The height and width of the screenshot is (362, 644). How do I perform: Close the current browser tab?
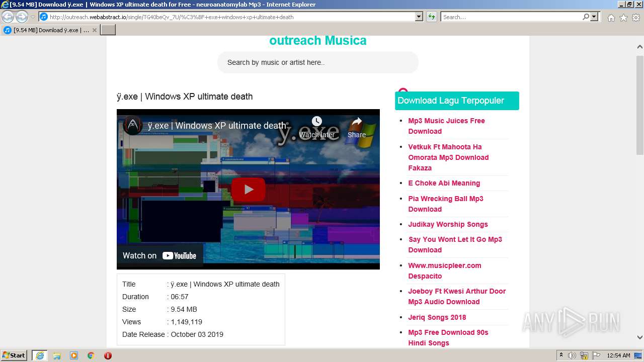[x=95, y=30]
